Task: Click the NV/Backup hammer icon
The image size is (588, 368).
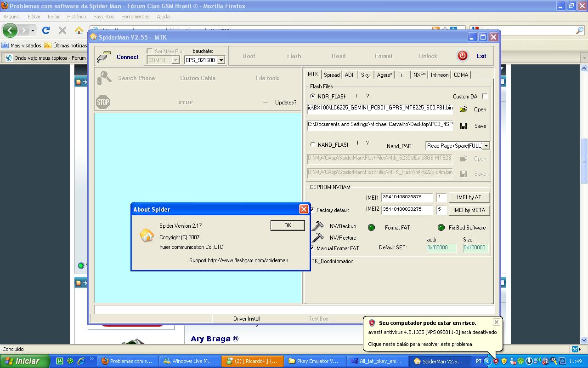Action: point(317,226)
